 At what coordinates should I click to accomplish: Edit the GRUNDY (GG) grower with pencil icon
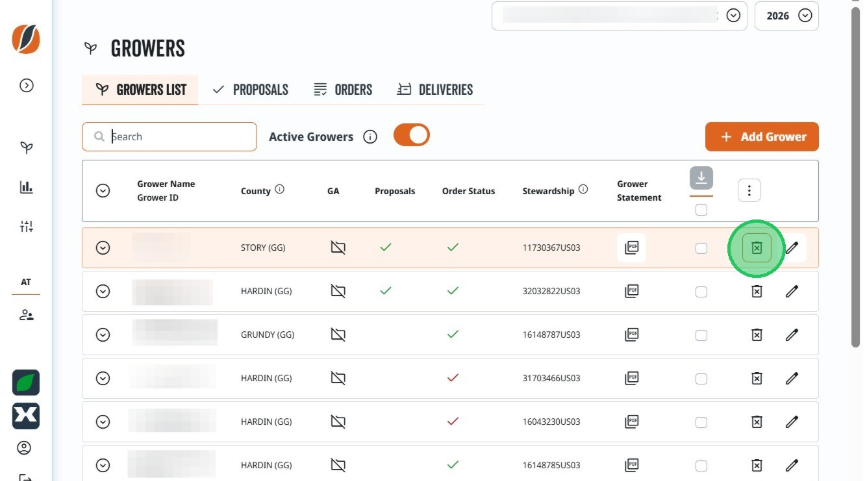click(x=792, y=334)
